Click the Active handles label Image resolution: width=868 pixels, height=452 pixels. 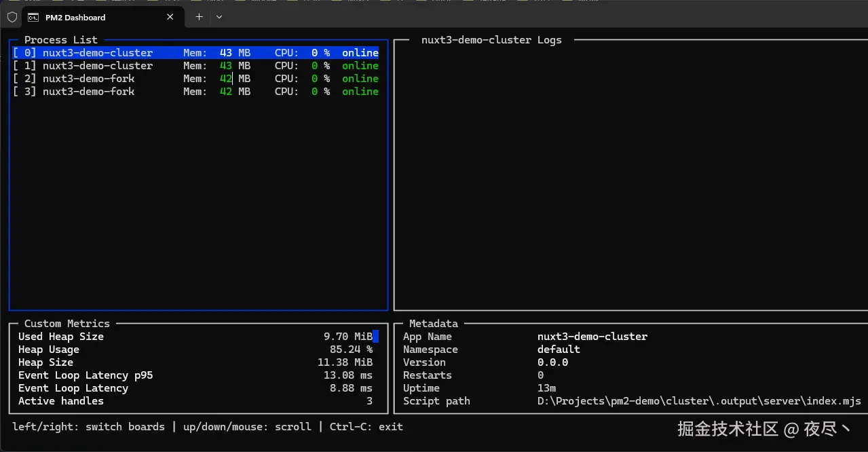coord(61,401)
